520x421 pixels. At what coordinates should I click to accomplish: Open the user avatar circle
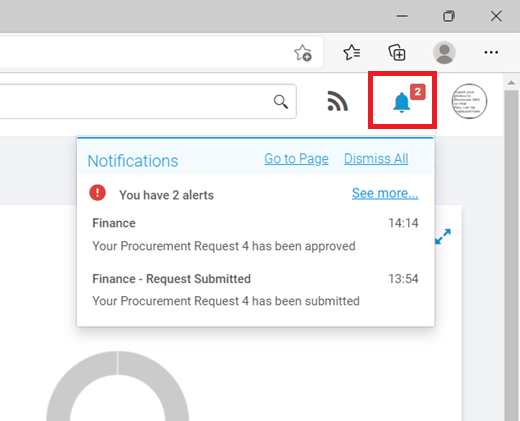click(x=469, y=101)
